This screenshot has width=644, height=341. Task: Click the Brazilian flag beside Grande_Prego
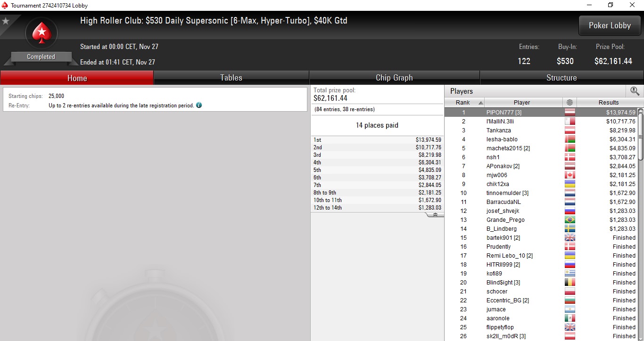pos(570,220)
